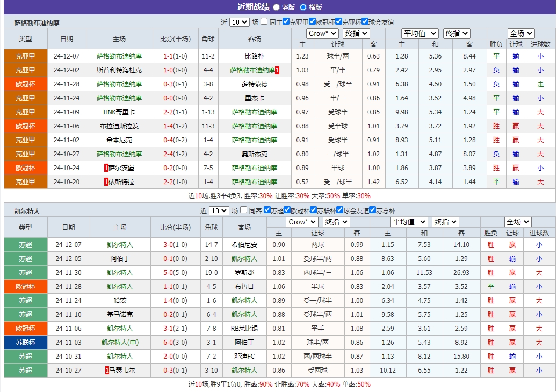The image size is (557, 392).
Task: Click the red card icon next to 依斯特拉
Action: point(106,181)
